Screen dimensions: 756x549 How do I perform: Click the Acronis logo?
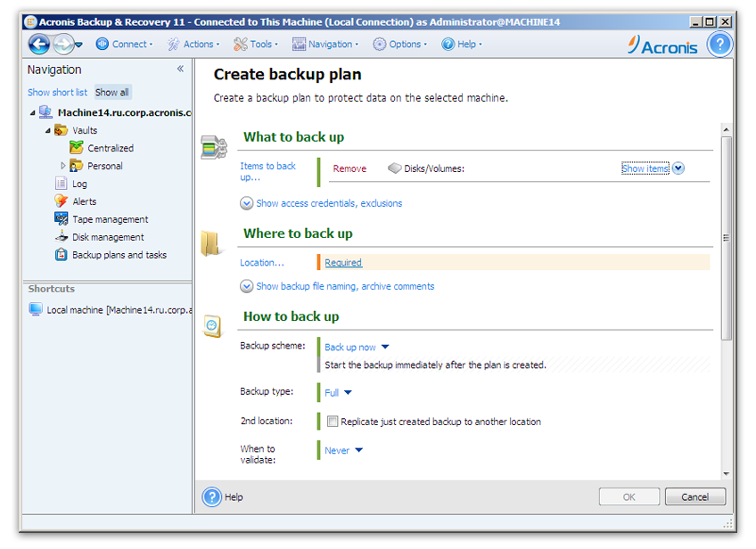(662, 45)
